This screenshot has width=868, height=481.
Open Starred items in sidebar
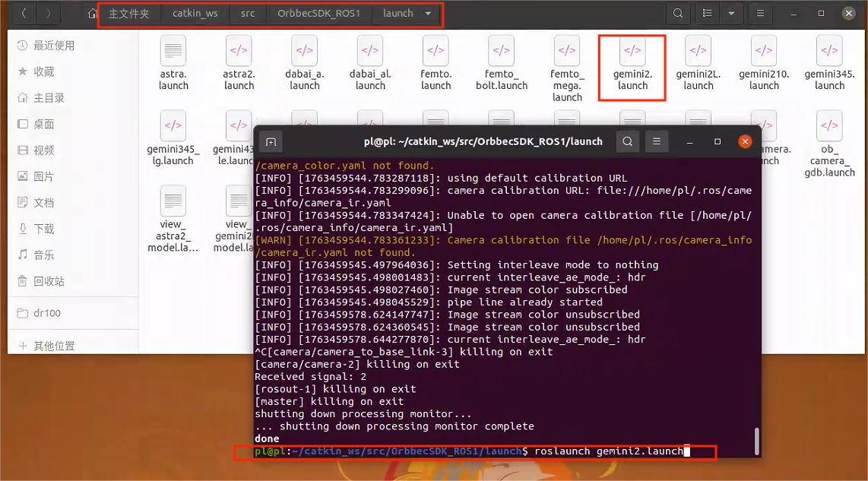pyautogui.click(x=43, y=71)
